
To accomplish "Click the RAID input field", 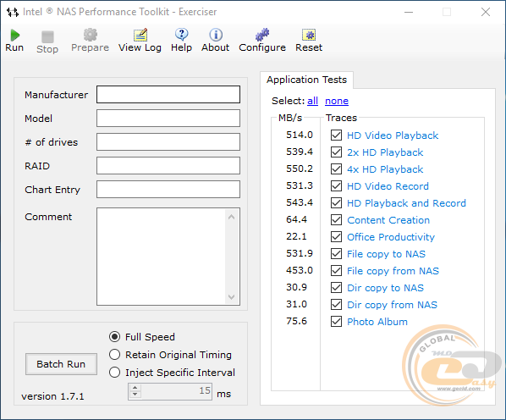I will (x=168, y=166).
